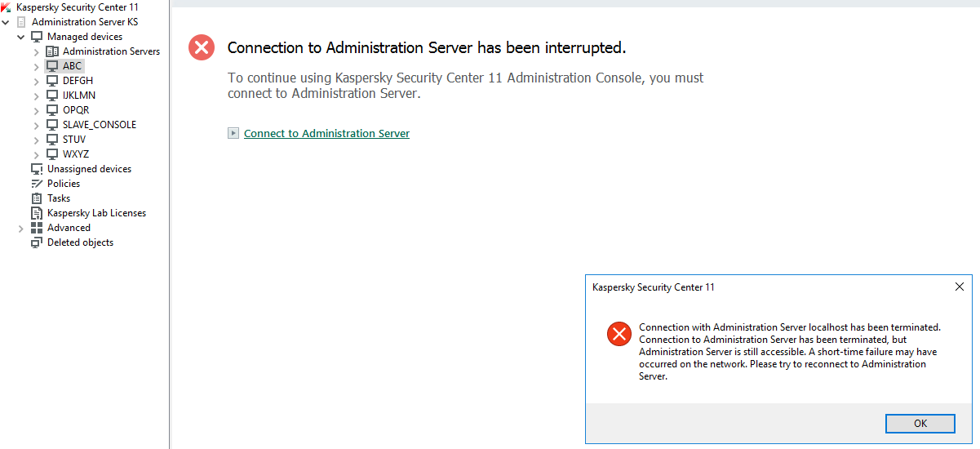Viewport: 980px width, 449px height.
Task: Click the Policies icon in the tree
Action: (x=37, y=184)
